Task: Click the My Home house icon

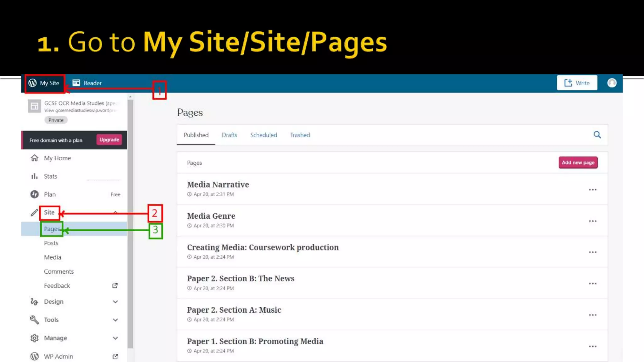Action: click(x=35, y=158)
